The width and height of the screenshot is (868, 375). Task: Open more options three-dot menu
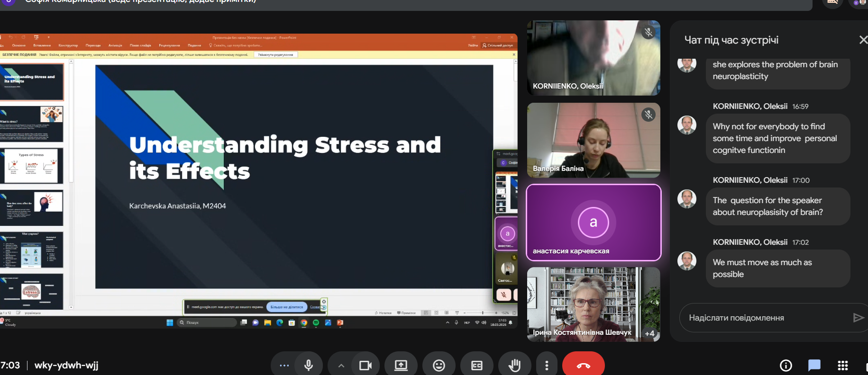pos(547,365)
